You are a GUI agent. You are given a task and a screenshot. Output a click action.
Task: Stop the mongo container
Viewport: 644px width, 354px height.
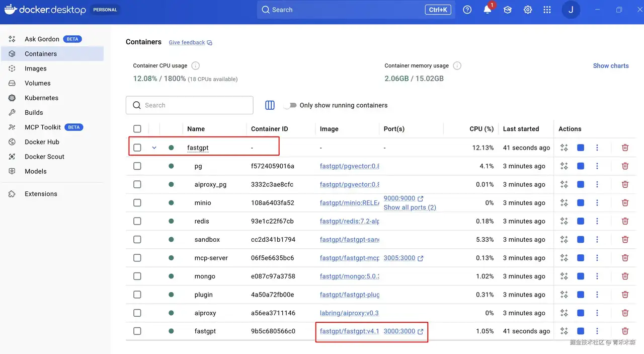coord(581,276)
